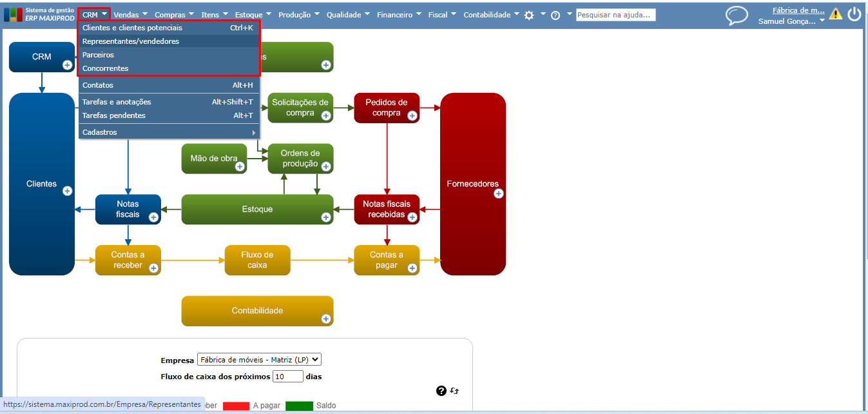Select Concorrentes menu entry
This screenshot has width=868, height=414.
coord(169,68)
